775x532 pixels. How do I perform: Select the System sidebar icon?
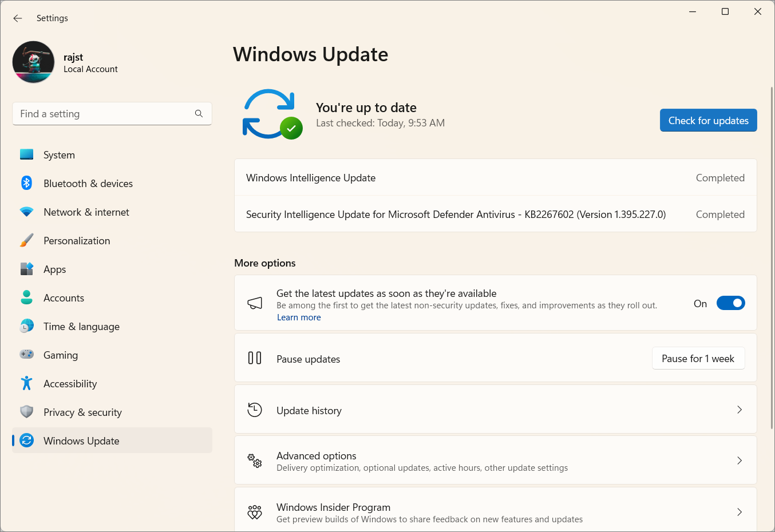pos(26,154)
